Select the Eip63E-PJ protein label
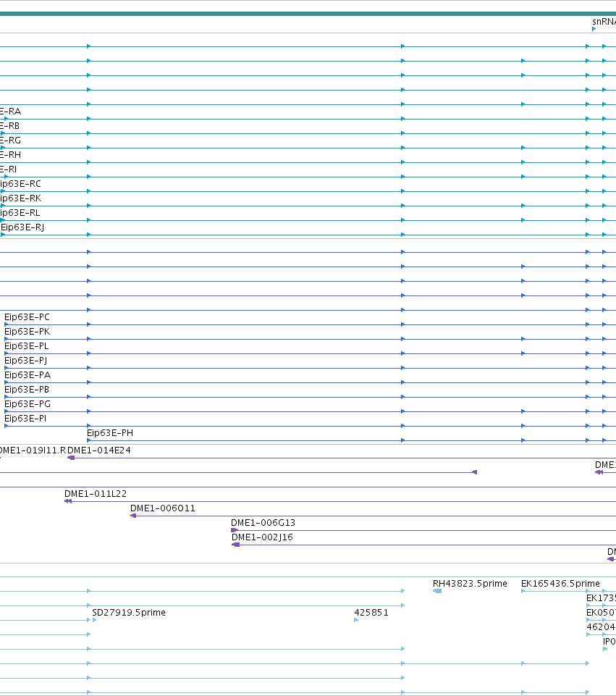The width and height of the screenshot is (616, 696). tap(26, 361)
